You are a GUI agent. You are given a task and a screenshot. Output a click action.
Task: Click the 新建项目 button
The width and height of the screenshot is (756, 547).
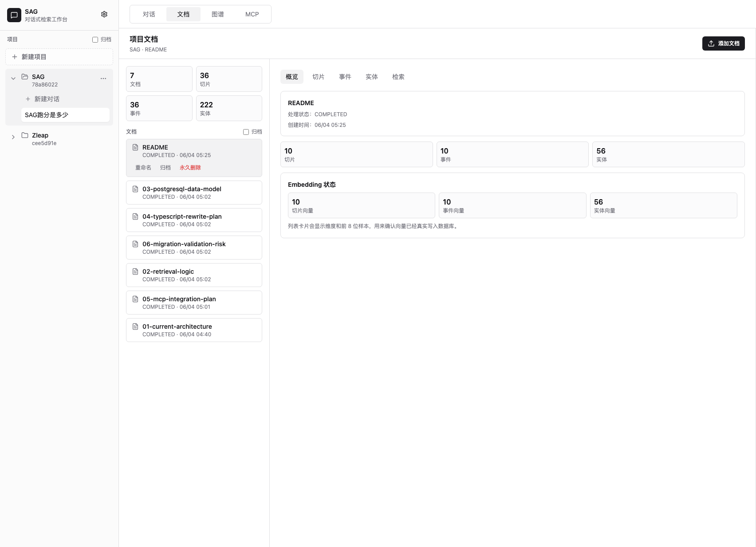click(59, 57)
